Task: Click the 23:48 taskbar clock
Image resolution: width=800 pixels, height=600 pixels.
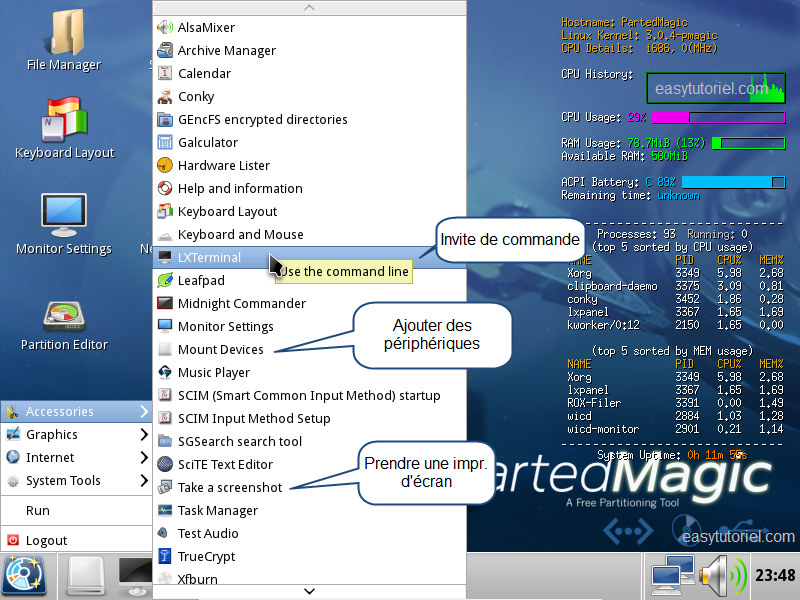Action: (x=774, y=576)
